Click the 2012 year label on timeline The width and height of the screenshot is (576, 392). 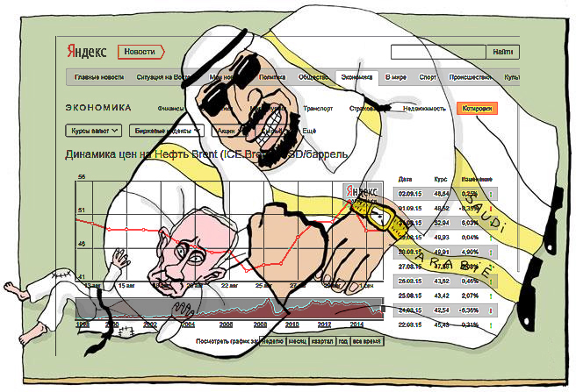click(x=324, y=324)
